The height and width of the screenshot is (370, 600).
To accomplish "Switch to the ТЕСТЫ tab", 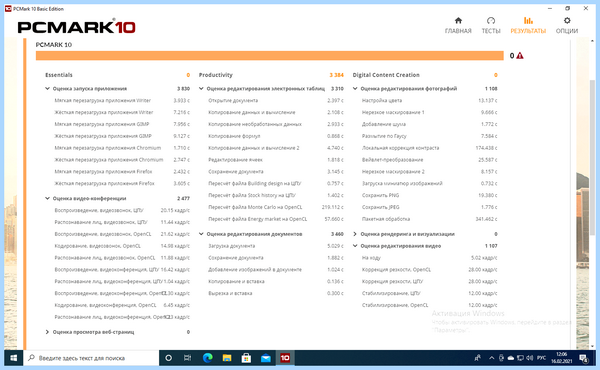I will pos(491,25).
